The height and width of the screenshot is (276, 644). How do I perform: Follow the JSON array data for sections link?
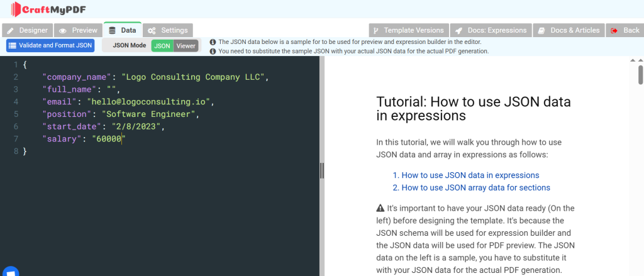click(475, 188)
